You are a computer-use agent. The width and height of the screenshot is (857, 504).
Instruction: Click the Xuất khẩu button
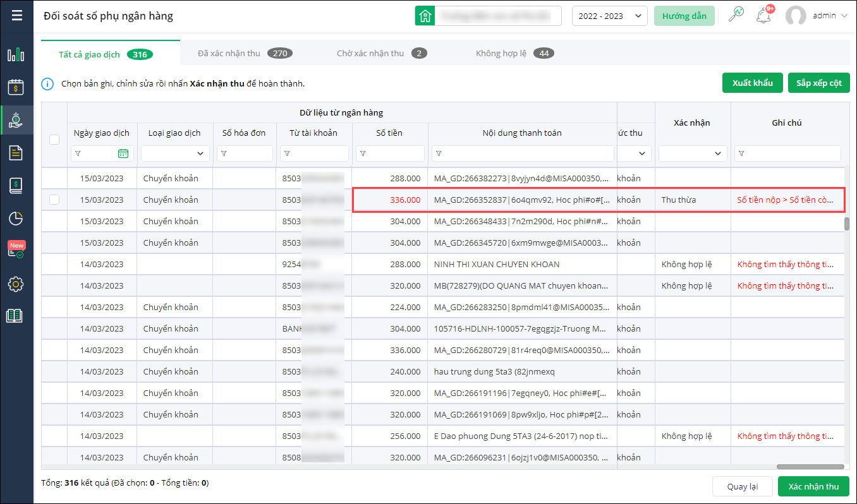(752, 83)
